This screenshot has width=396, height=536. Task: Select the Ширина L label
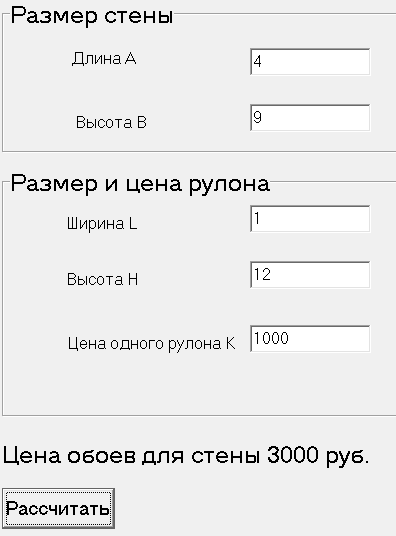pos(102,224)
